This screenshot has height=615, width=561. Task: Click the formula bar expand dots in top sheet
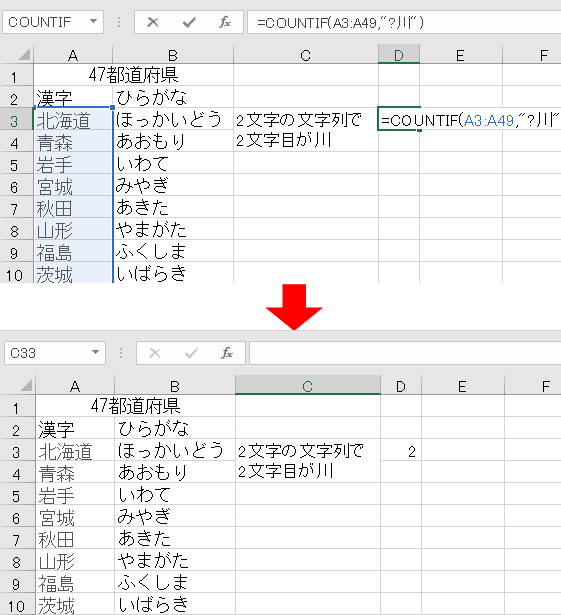[x=119, y=22]
